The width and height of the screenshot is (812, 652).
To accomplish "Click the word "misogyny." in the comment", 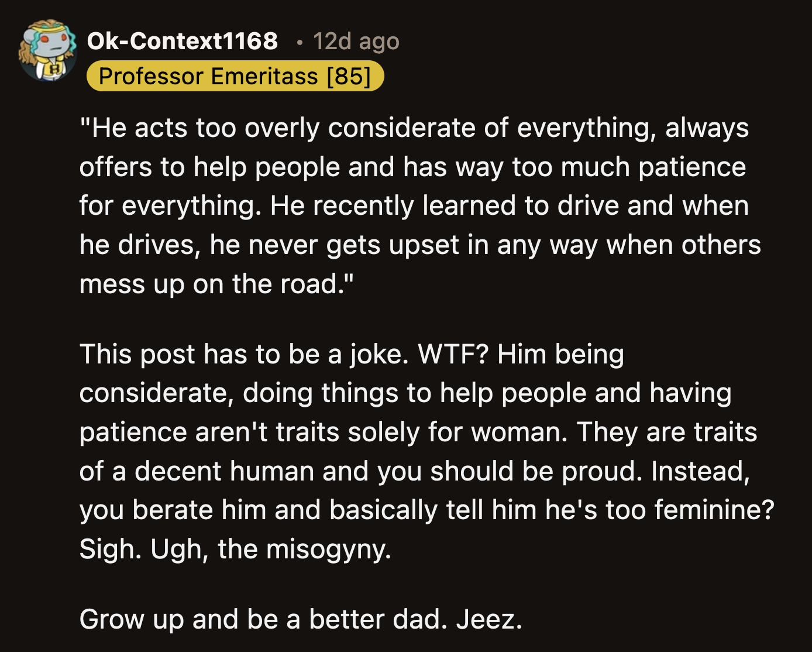I will pos(329,549).
